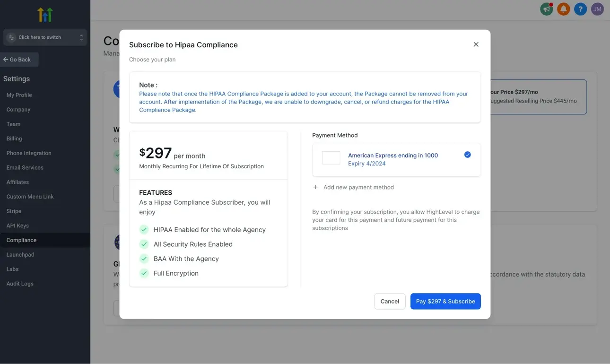This screenshot has width=610, height=364.
Task: Expand the 'Click here to switch' account dropdown
Action: click(x=45, y=37)
